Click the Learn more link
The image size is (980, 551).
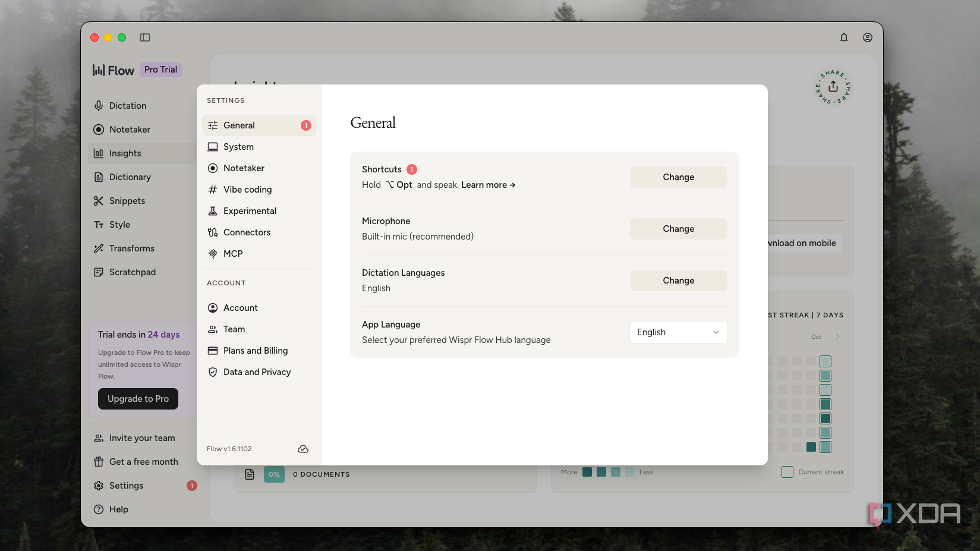pyautogui.click(x=488, y=185)
